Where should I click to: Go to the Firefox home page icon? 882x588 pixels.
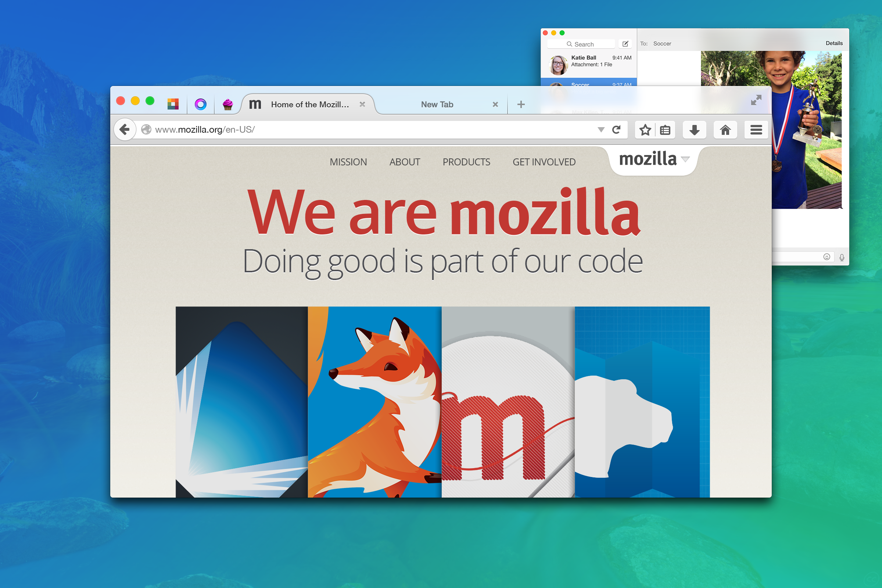pyautogui.click(x=725, y=130)
